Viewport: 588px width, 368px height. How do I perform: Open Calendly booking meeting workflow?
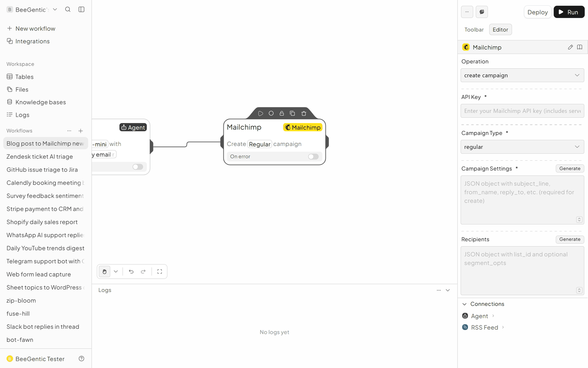click(x=46, y=183)
